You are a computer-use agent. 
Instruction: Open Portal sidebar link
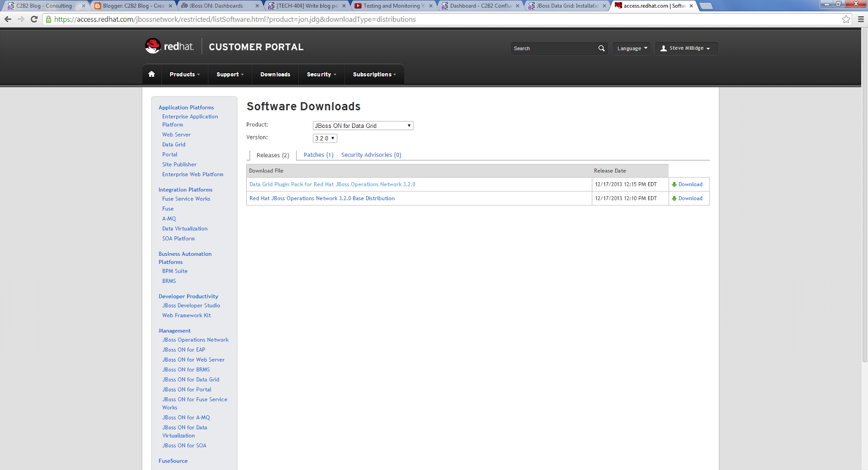(169, 154)
